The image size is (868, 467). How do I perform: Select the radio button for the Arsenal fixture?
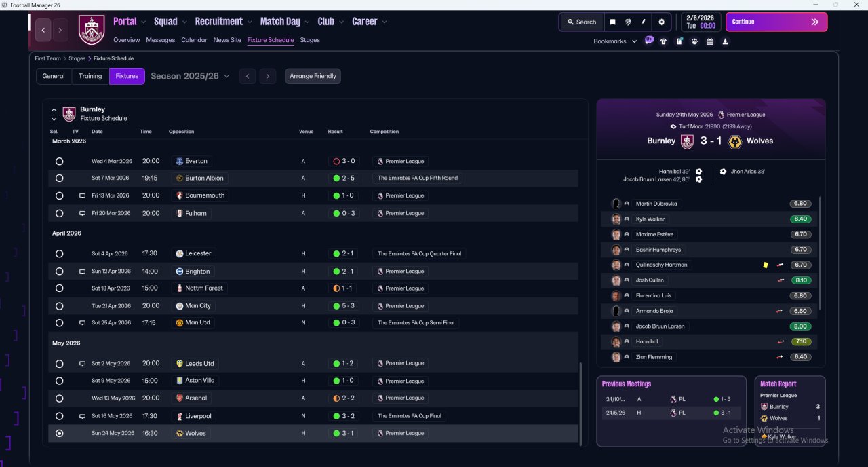pyautogui.click(x=60, y=398)
